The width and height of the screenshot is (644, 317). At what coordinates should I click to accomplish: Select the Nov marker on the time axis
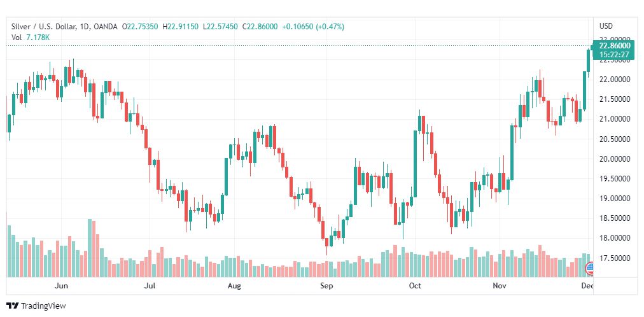pos(500,286)
